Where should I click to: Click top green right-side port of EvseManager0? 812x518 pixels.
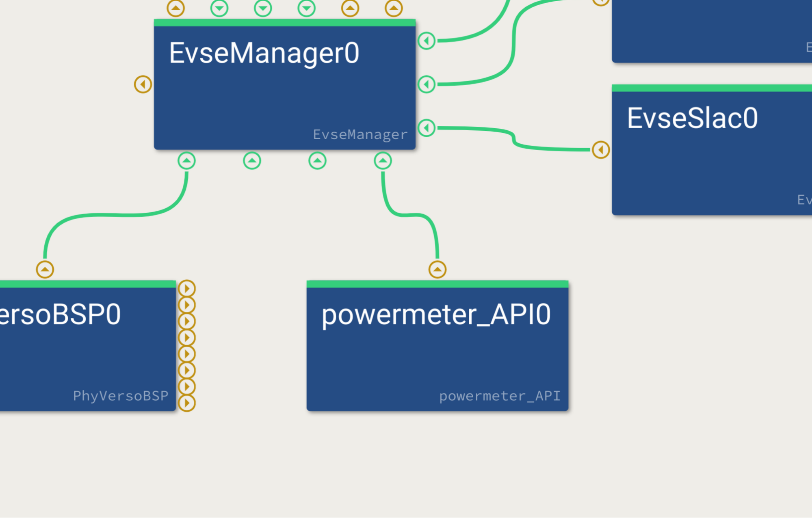427,41
